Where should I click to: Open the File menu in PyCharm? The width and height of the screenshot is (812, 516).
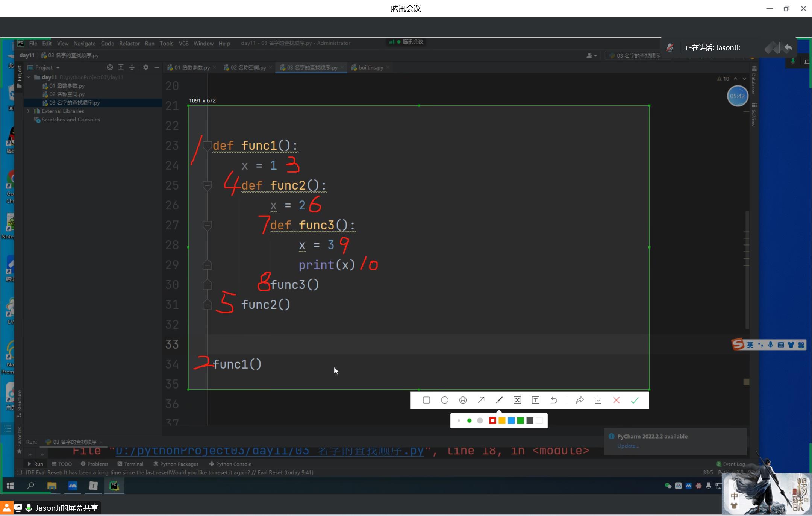(x=33, y=43)
